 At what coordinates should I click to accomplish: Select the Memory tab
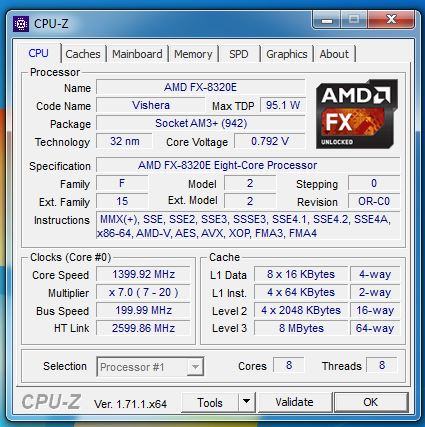[x=193, y=54]
